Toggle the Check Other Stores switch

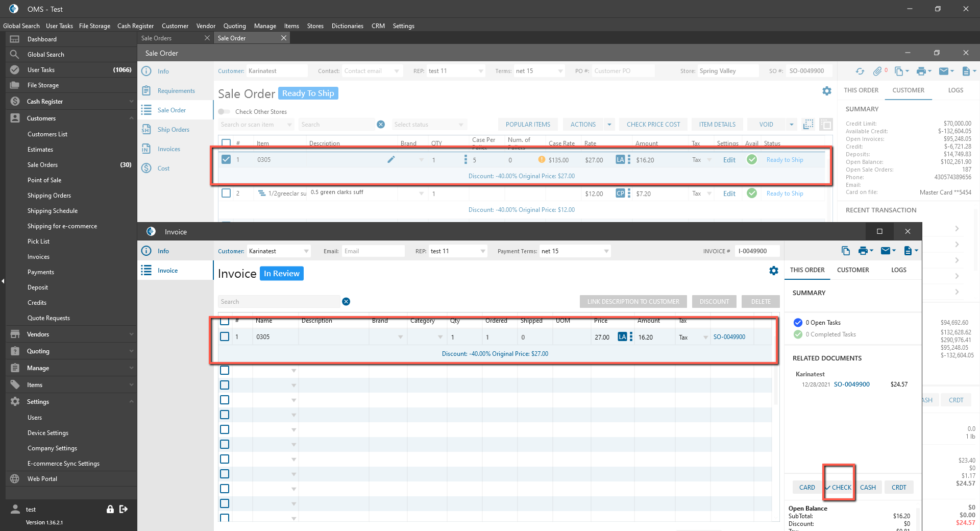[x=224, y=112]
